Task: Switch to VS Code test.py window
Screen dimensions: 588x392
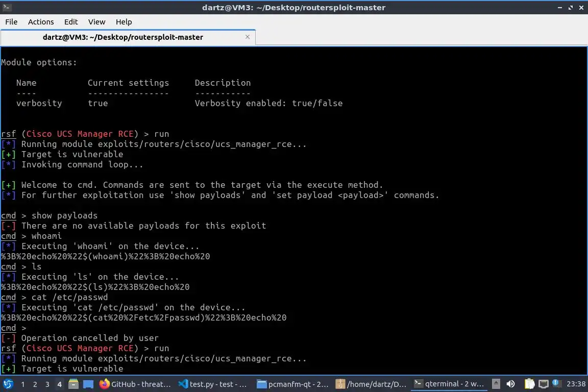Action: tap(213, 384)
